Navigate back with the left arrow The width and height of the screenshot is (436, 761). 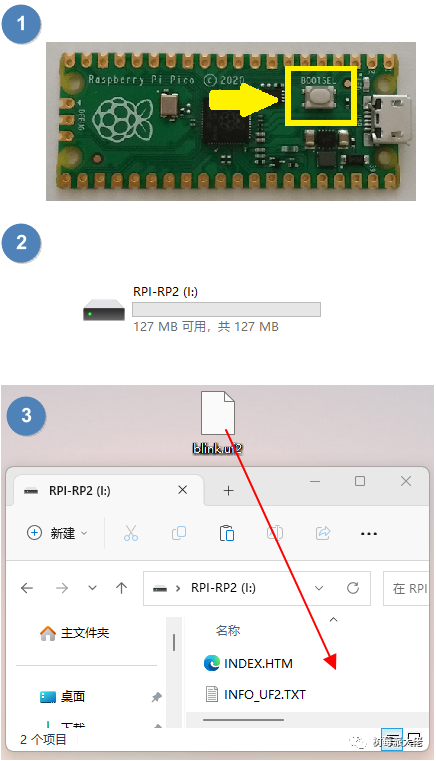[x=27, y=588]
